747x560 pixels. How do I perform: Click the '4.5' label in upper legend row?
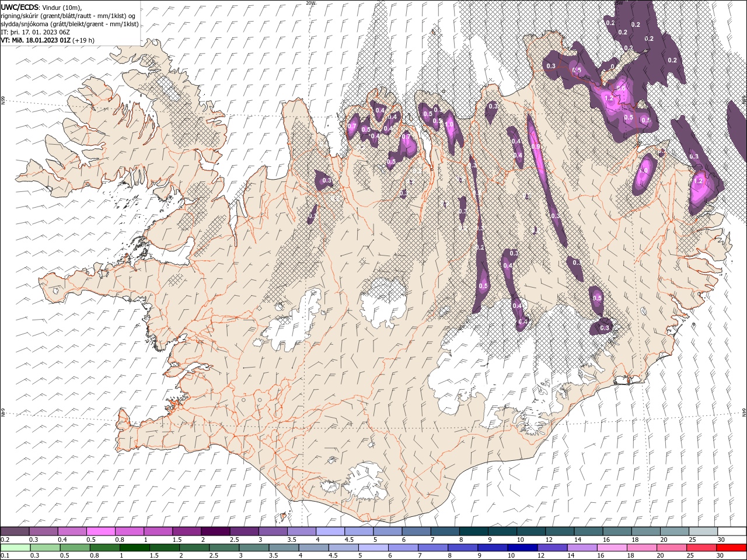[x=349, y=540]
